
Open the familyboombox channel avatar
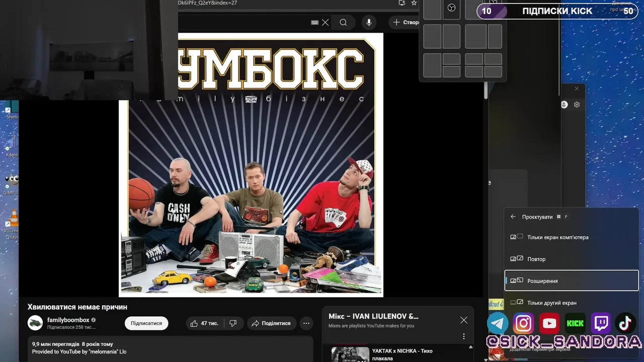35,323
